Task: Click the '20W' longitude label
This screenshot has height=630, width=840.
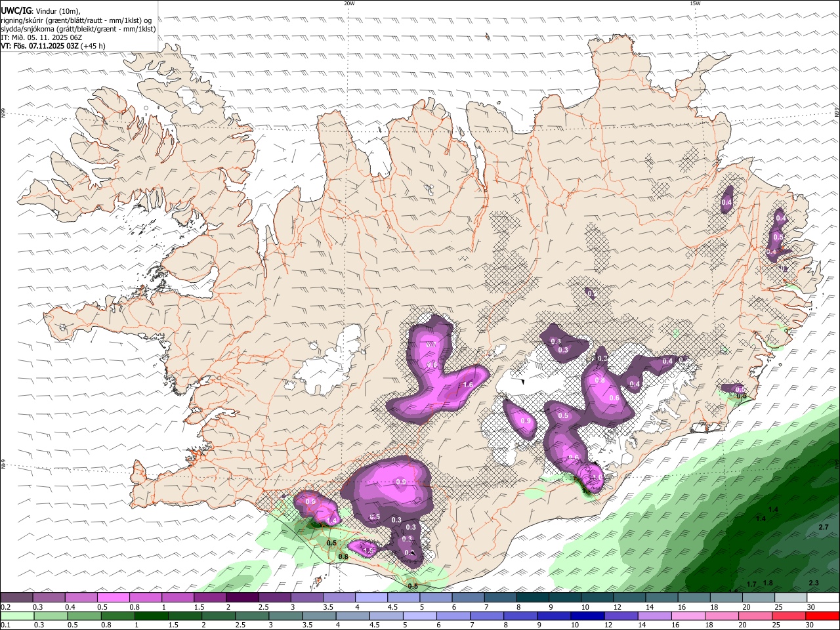Action: 349,3
